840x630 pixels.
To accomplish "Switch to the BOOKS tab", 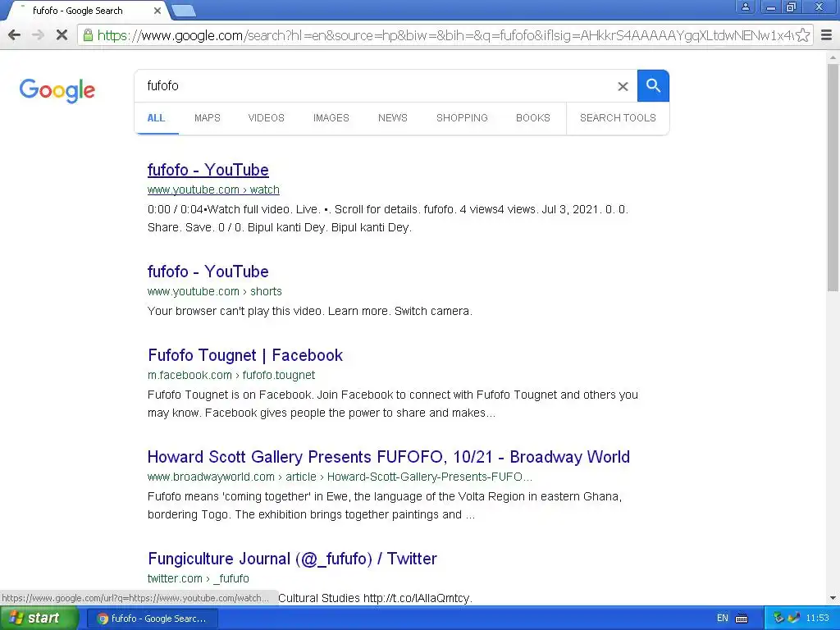I will coord(533,118).
